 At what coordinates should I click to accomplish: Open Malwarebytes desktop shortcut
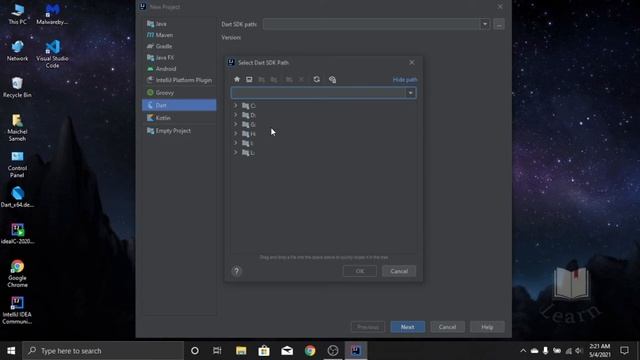pos(52,14)
